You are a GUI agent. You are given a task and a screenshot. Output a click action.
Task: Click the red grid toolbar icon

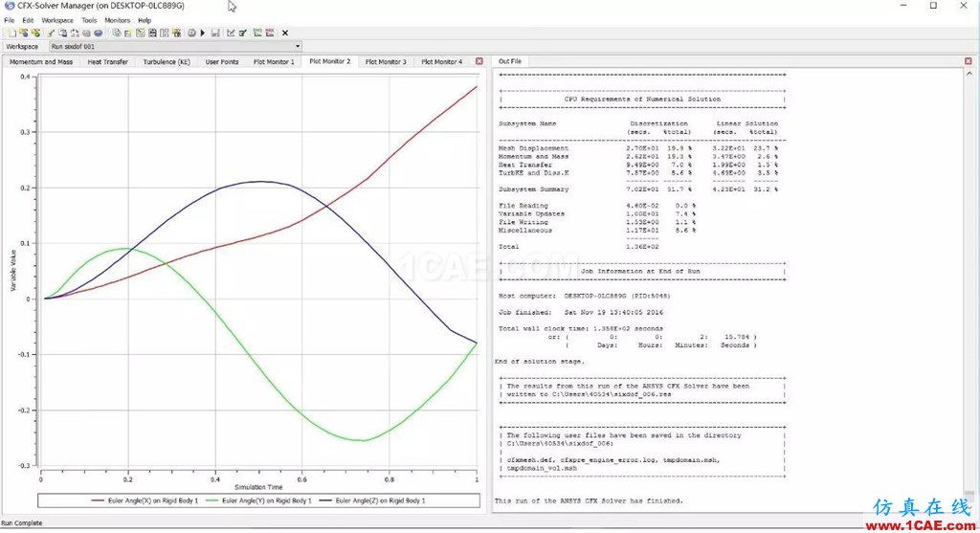point(269,33)
